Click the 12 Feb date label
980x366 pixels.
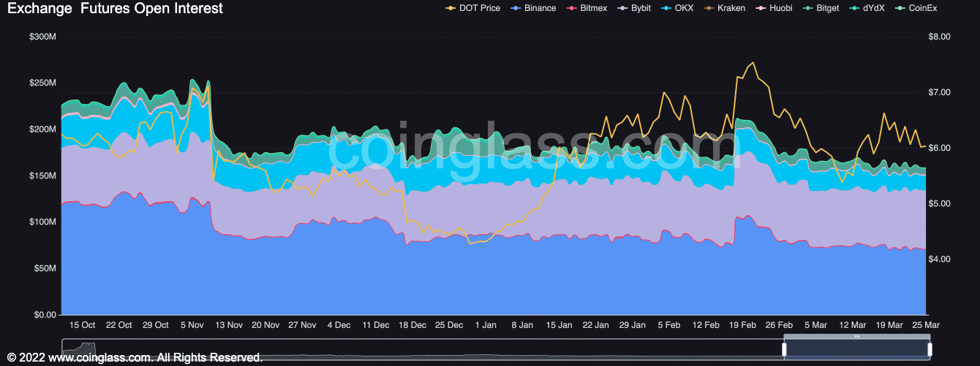click(706, 325)
